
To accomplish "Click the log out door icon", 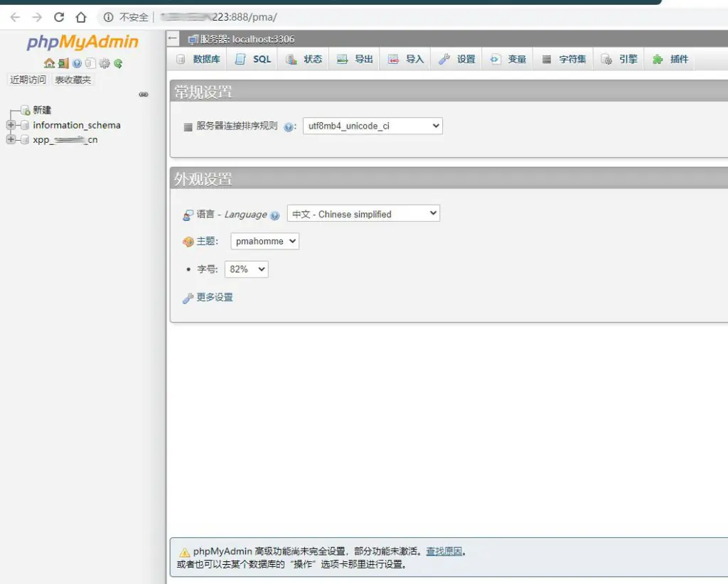I will click(x=63, y=63).
